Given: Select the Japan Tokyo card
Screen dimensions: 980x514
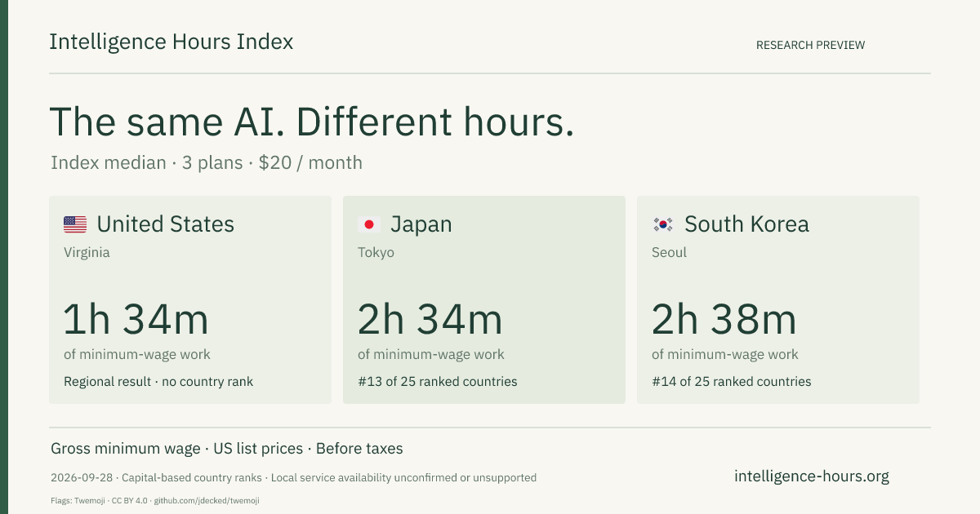Looking at the screenshot, I should coord(484,299).
